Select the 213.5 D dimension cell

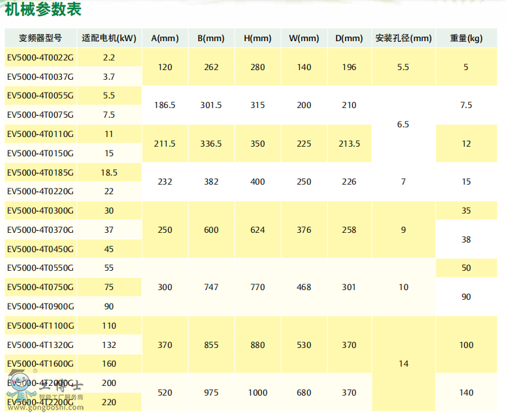(349, 143)
